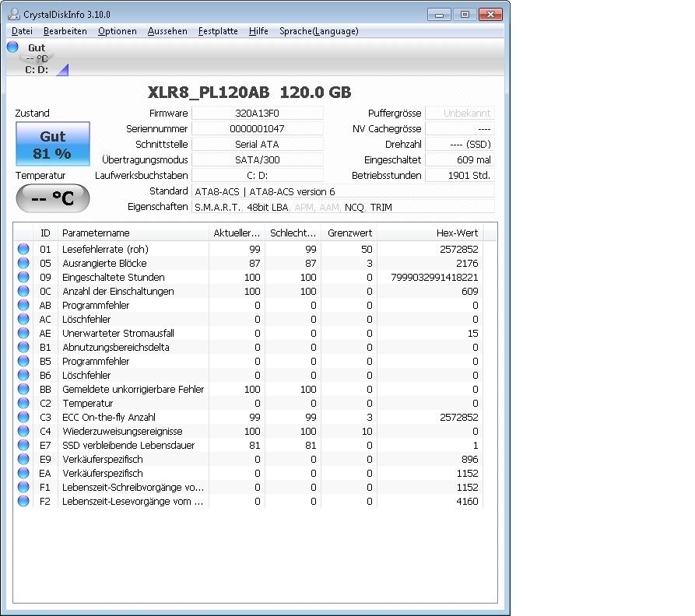The height and width of the screenshot is (616, 695).
Task: Click the Drehzahl field ---- (SSD)
Action: (460, 145)
